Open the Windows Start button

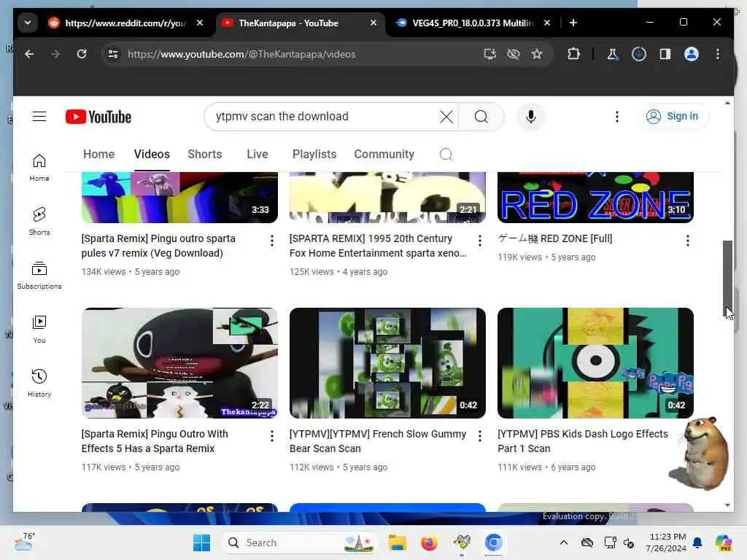(x=201, y=542)
